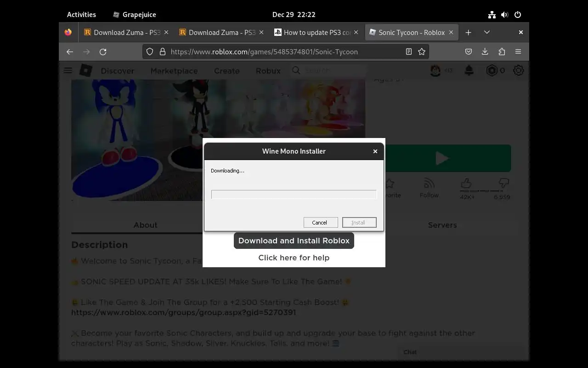Viewport: 588px width, 368px height.
Task: Open the clock showing Dec 29 22:22
Action: [x=294, y=15]
